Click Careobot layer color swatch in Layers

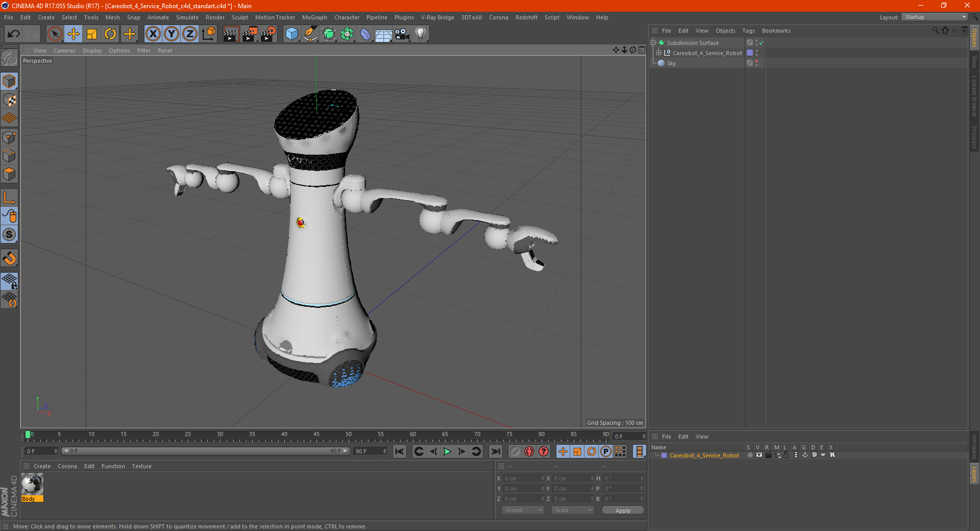pyautogui.click(x=664, y=455)
